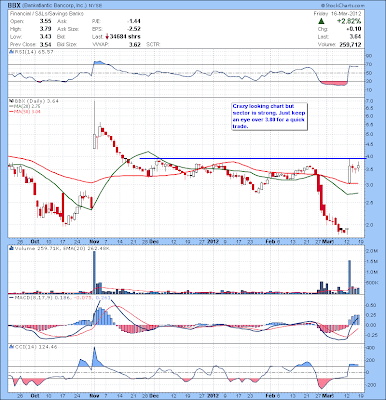Click the tall November volume spike bar
Viewport: 386px width, 400px height.
point(94,272)
